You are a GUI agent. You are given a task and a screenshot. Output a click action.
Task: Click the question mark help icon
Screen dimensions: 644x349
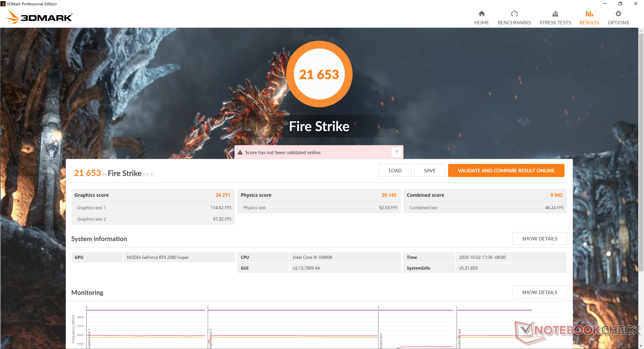tap(396, 152)
